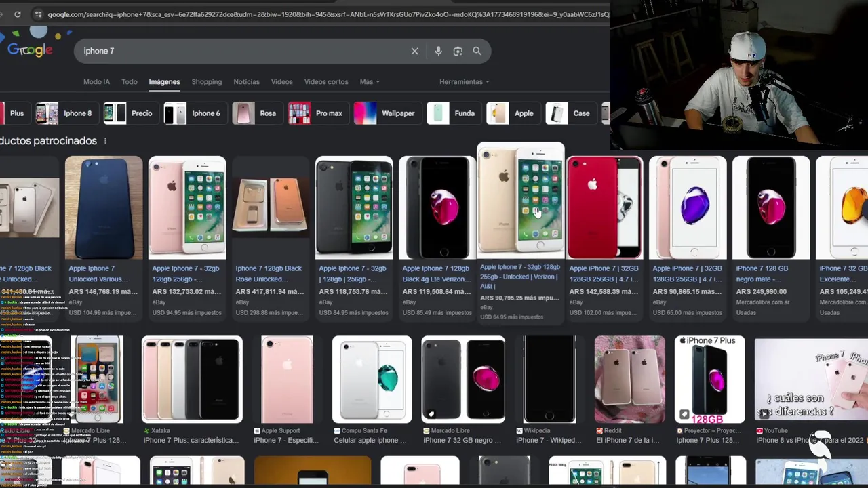
Task: Reload the page in browser toolbar
Action: (x=17, y=14)
